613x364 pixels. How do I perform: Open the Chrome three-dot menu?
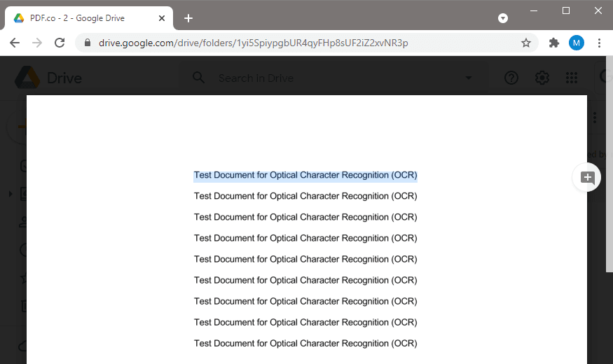click(599, 43)
